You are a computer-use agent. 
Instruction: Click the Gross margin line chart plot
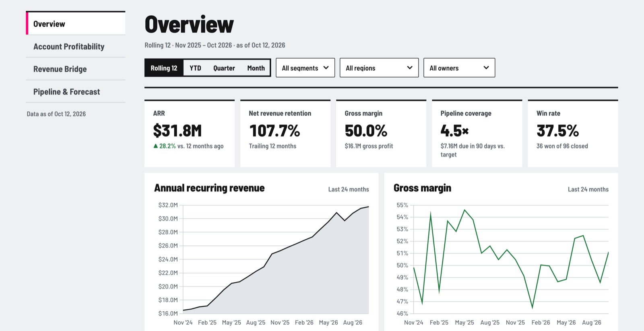(511, 259)
